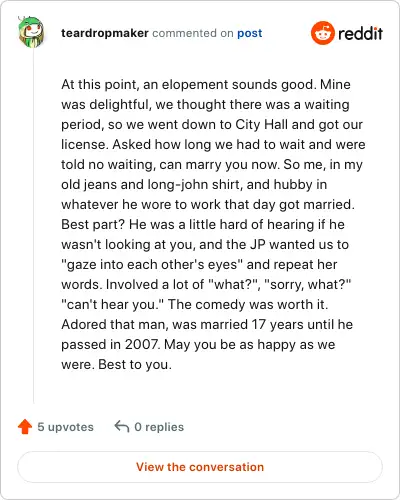
Task: Click the 'commented on' text
Action: pos(193,33)
